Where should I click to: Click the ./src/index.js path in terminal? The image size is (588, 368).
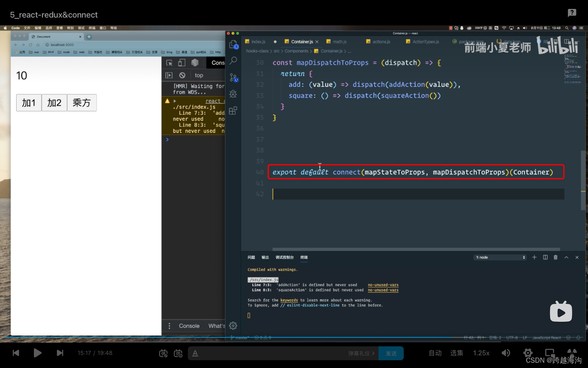click(x=263, y=280)
